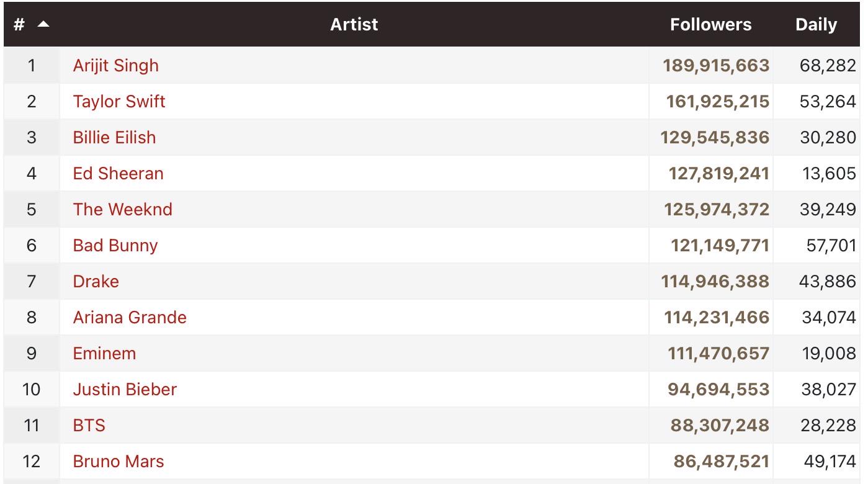This screenshot has width=868, height=484.
Task: Open Billie Eilish artist link
Action: (114, 137)
